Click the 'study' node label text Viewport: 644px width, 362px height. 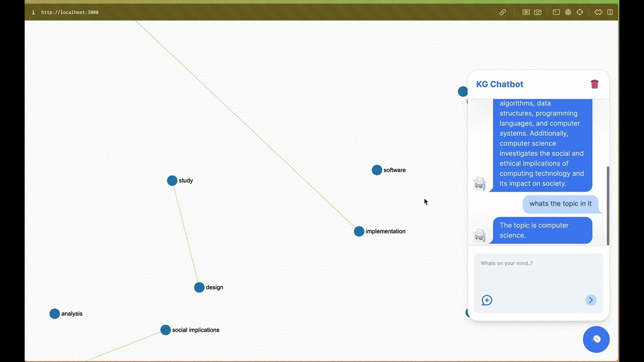coord(186,180)
